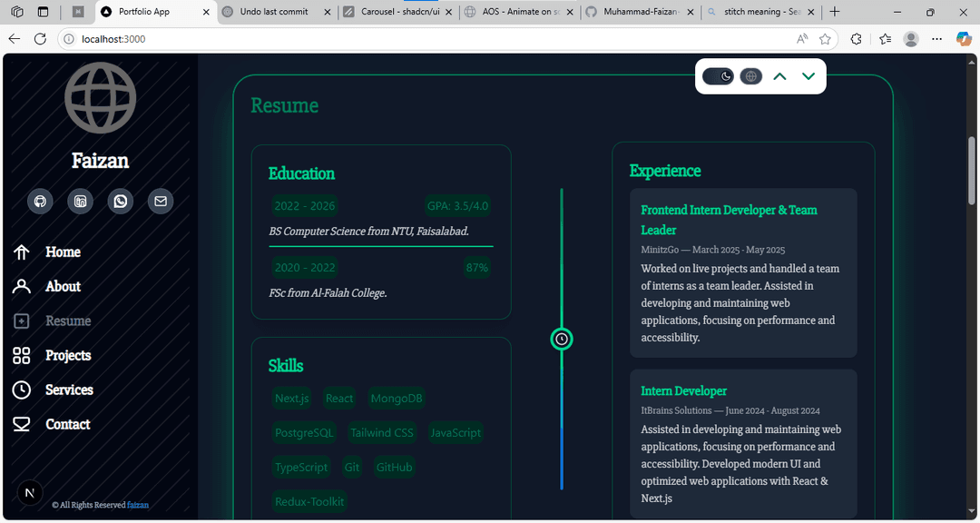Click the GitHub skill tag
This screenshot has height=523, width=980.
(x=395, y=468)
